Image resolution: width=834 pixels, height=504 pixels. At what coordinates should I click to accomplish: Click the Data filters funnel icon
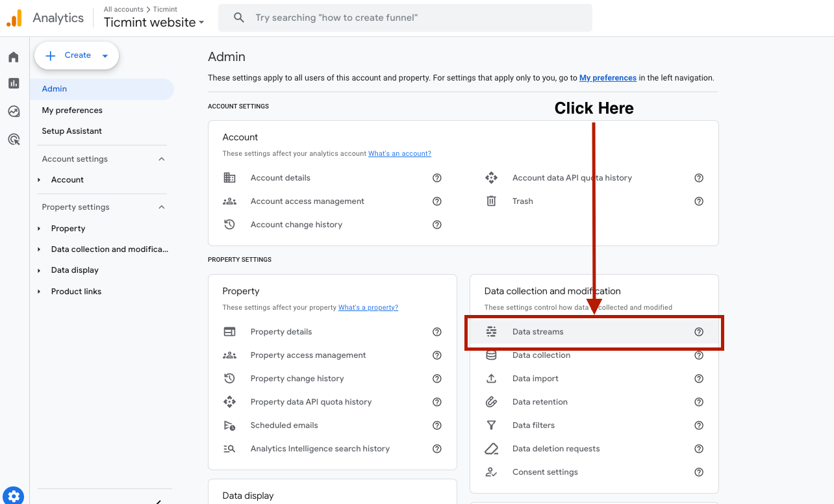(492, 425)
